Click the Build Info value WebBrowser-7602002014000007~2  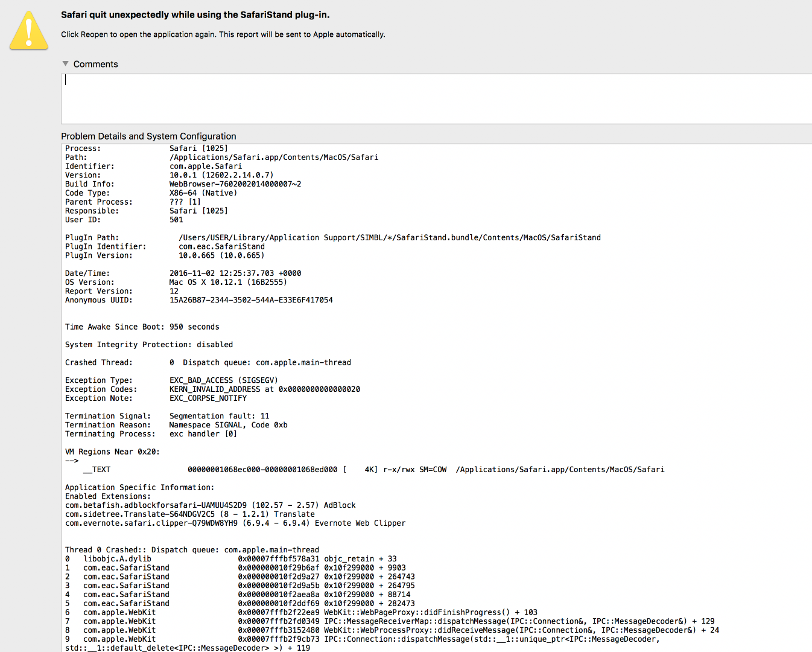(x=235, y=184)
